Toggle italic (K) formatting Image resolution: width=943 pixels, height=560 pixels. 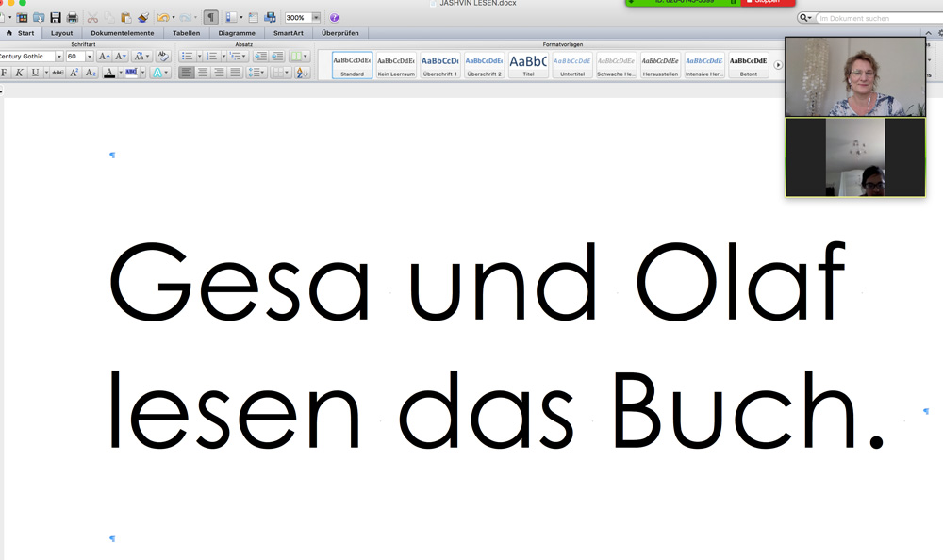pos(19,73)
